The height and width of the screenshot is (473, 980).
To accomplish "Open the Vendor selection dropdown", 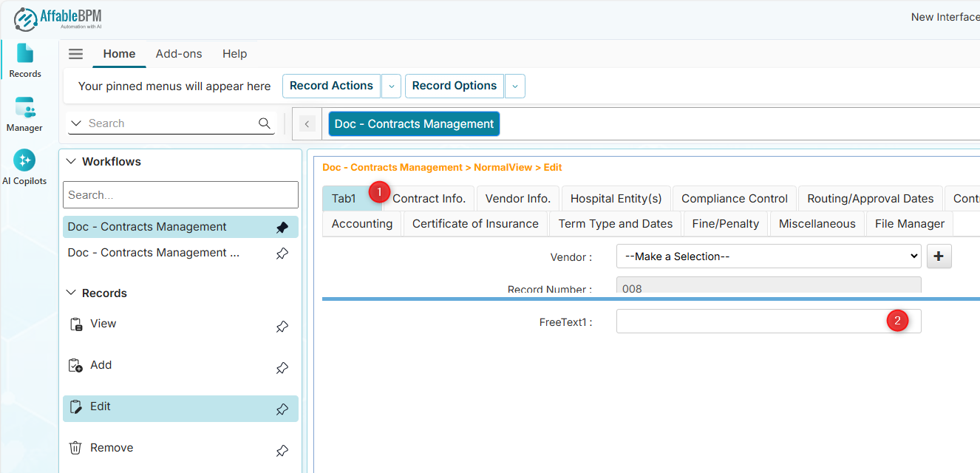I will 769,256.
